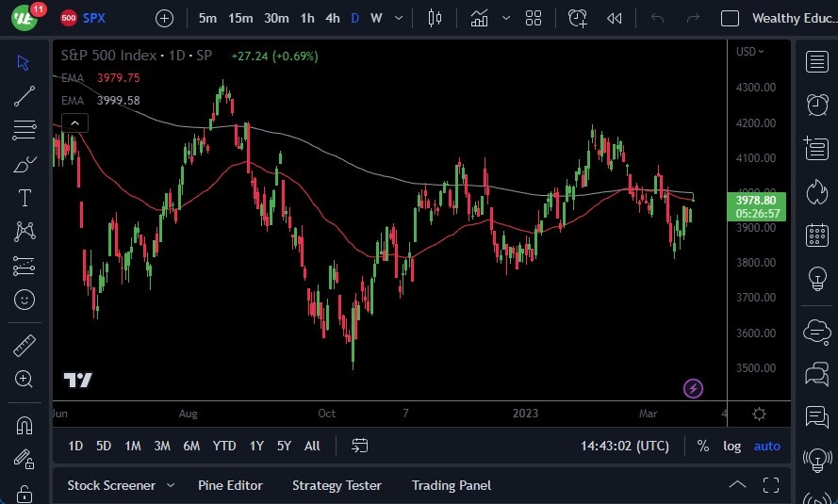Image resolution: width=838 pixels, height=504 pixels.
Task: Select the trend line drawing tool
Action: tap(25, 96)
